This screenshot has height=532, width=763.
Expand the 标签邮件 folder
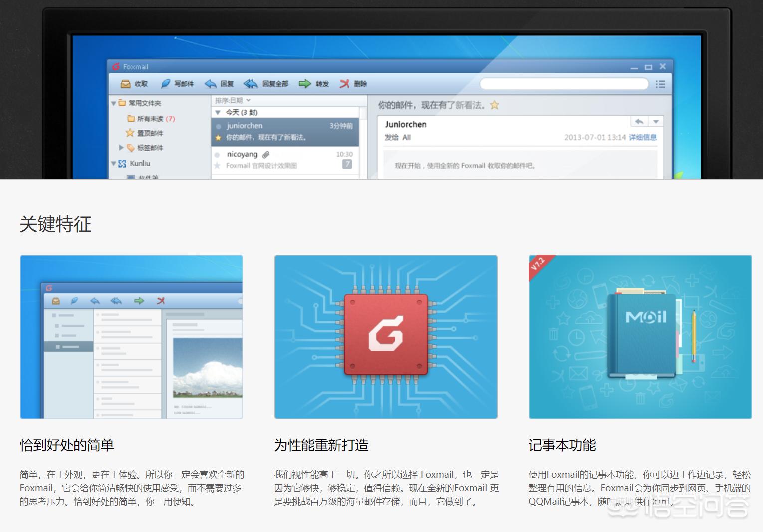point(121,148)
